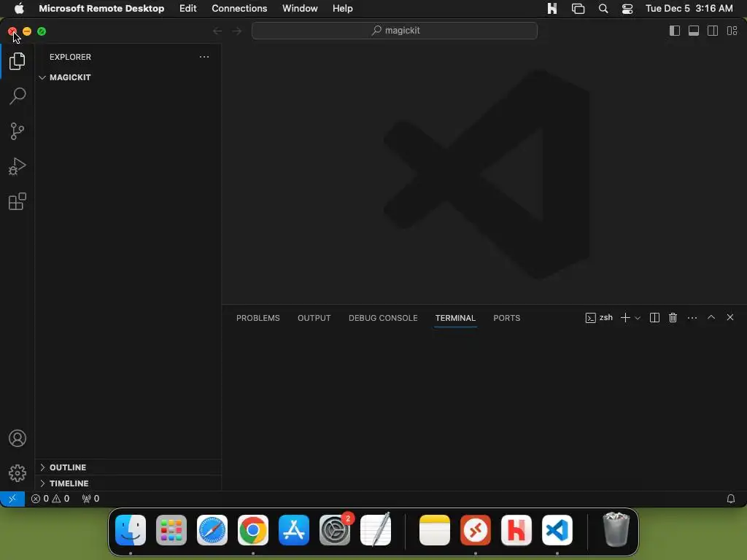This screenshot has width=747, height=560.
Task: Open the App Store from the Dock
Action: tap(293, 530)
